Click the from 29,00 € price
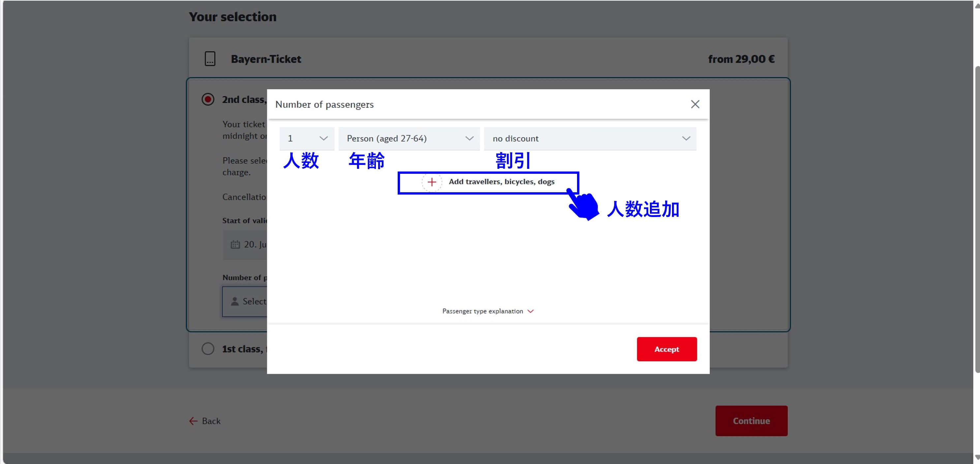Image resolution: width=980 pixels, height=464 pixels. coord(741,59)
